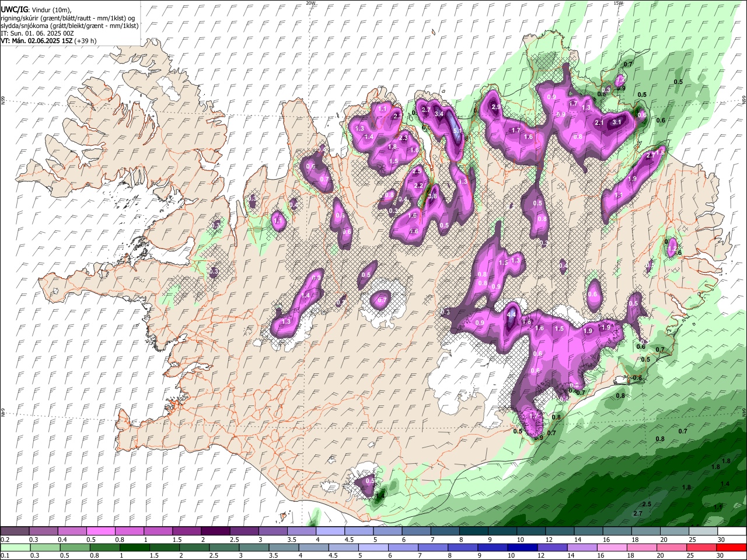Click the "0.4" label on the upper scale
The image size is (747, 560).
point(62,540)
